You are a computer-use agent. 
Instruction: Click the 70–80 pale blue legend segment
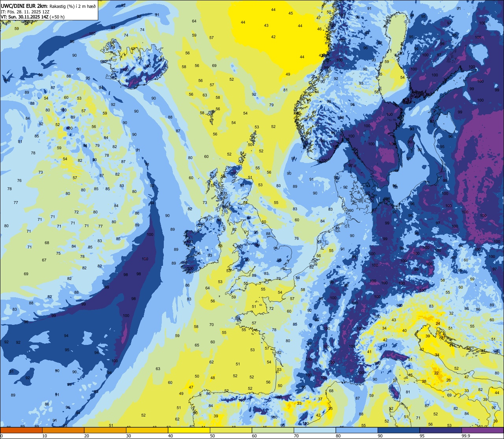tap(315, 430)
